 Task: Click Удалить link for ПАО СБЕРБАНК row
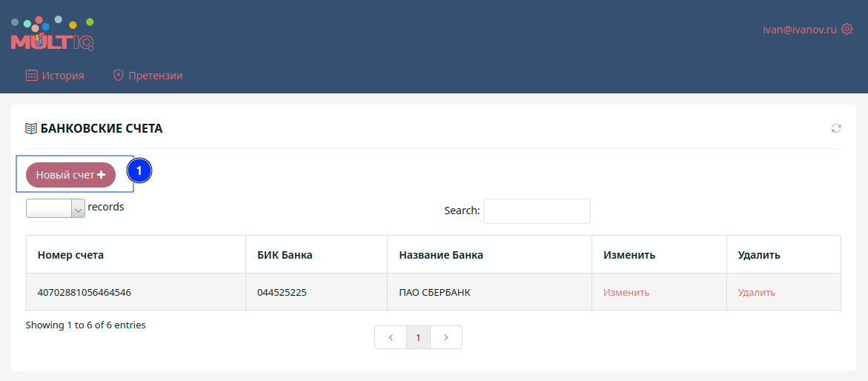tap(756, 292)
